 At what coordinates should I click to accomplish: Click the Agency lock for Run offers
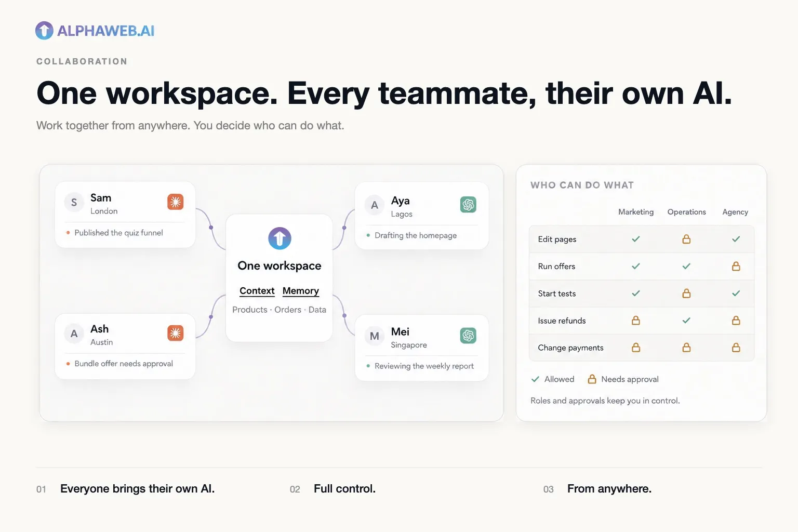(x=736, y=266)
